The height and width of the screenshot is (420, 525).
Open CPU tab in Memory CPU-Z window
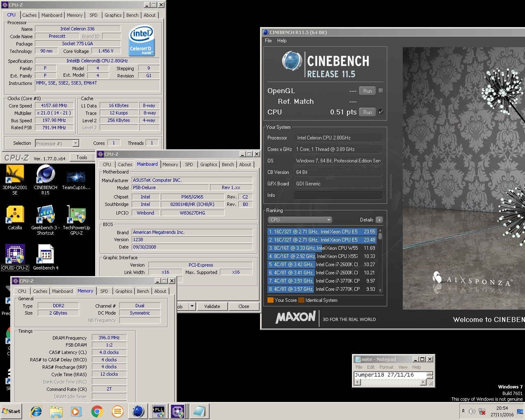pos(22,291)
